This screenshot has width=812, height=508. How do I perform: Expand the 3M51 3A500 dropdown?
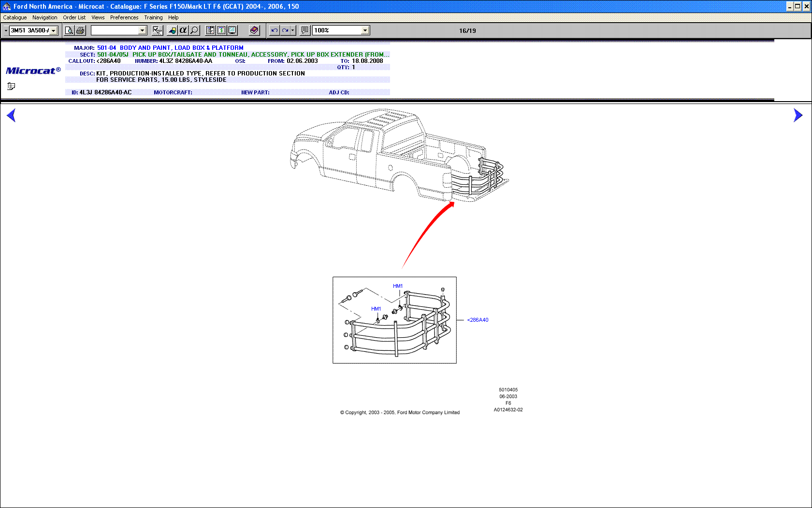pyautogui.click(x=54, y=30)
